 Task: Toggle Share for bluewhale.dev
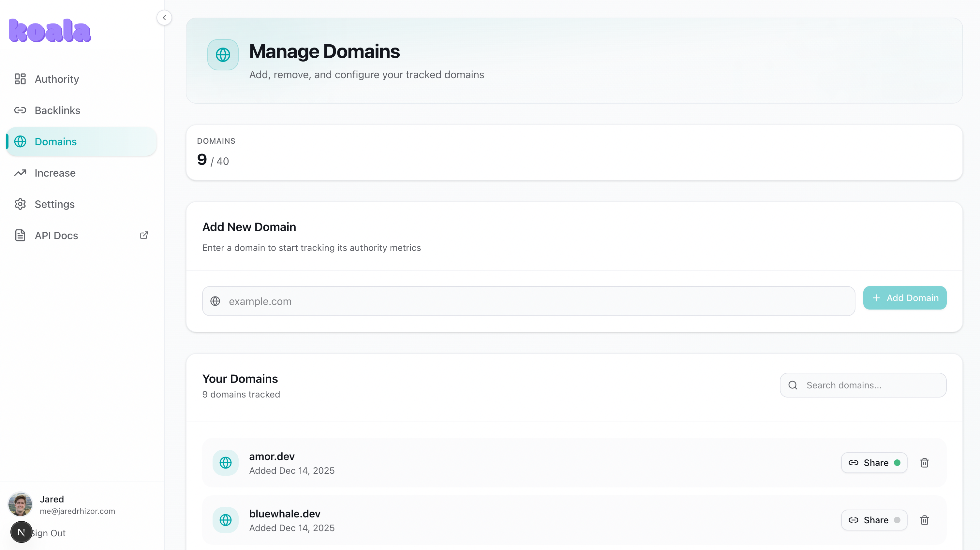click(x=874, y=520)
